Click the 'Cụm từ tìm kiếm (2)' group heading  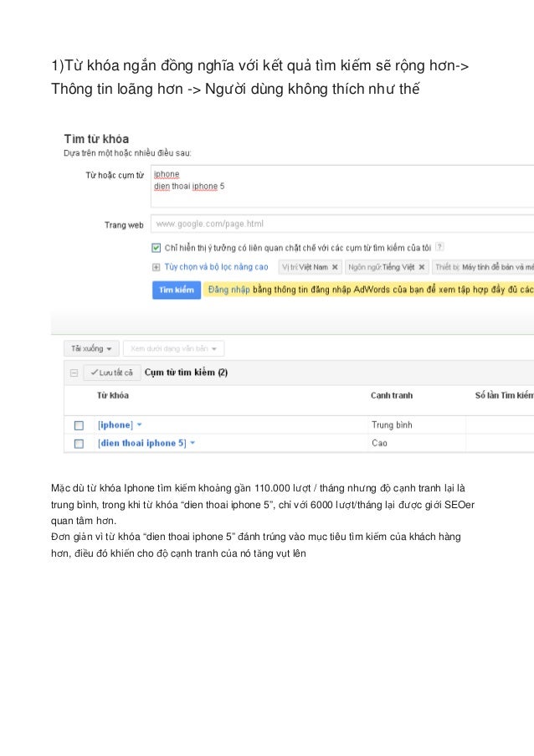(186, 373)
